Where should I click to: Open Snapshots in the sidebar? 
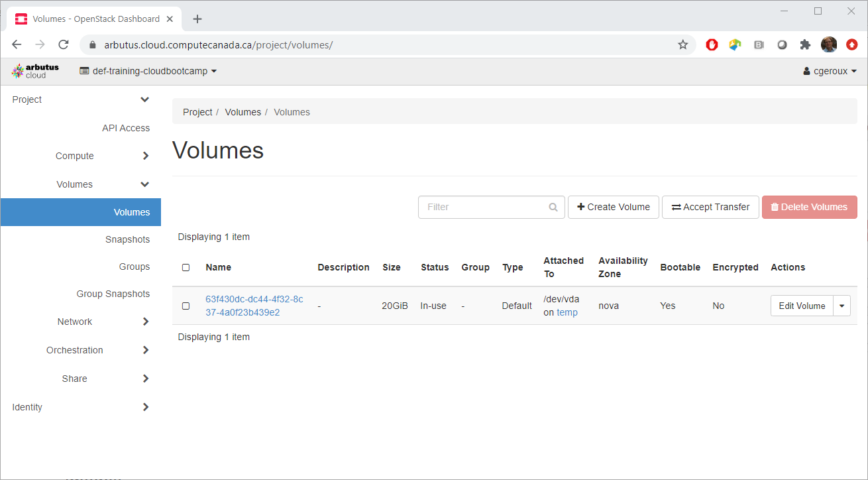(127, 239)
